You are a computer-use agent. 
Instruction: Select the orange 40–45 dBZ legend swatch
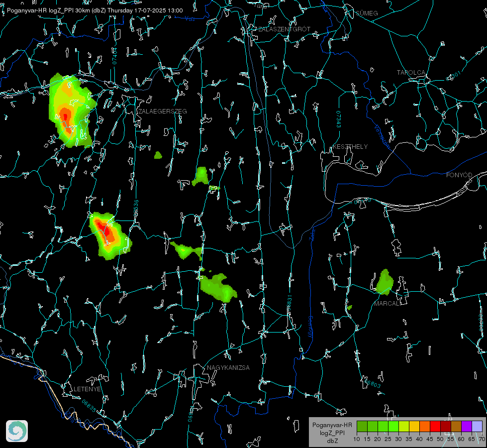tap(425, 426)
